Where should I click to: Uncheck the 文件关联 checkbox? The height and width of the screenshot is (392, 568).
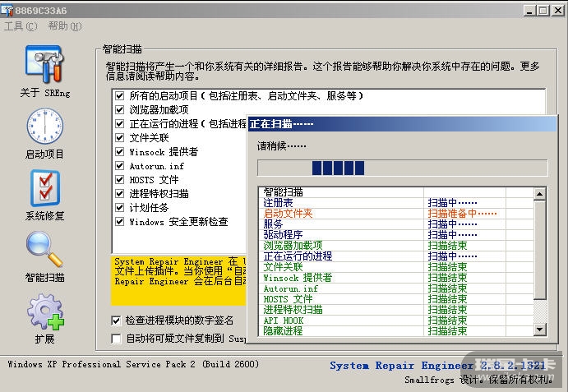(x=119, y=138)
